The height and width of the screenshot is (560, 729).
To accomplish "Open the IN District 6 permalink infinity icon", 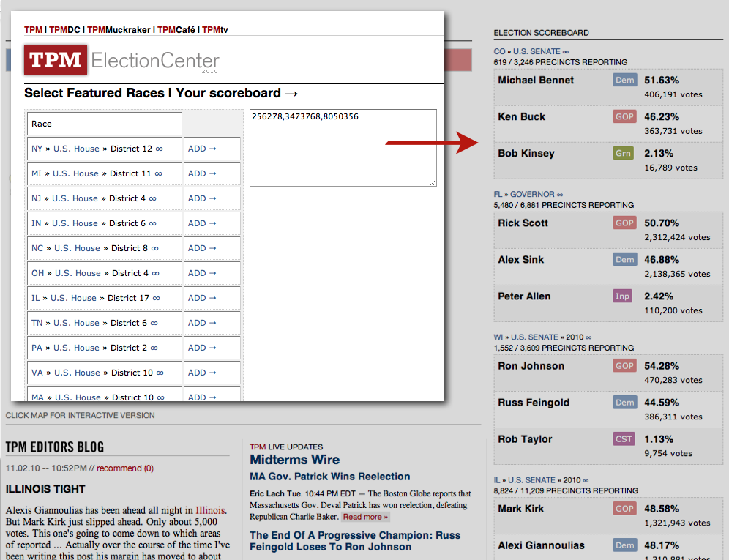I will click(152, 224).
